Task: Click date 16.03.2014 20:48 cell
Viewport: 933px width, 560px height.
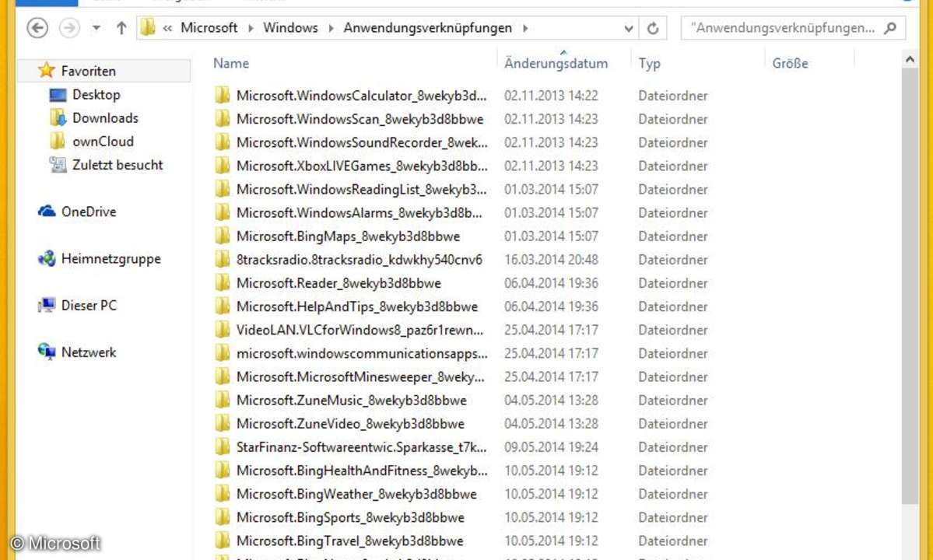Action: pos(551,260)
